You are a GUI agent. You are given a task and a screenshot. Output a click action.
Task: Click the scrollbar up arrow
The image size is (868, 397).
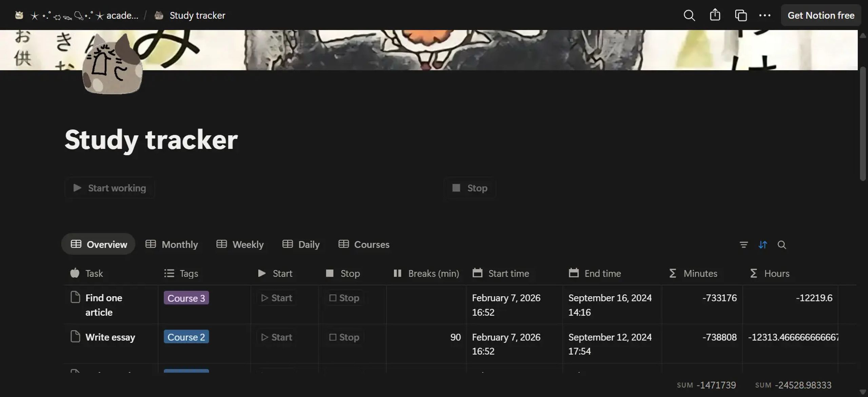point(863,35)
